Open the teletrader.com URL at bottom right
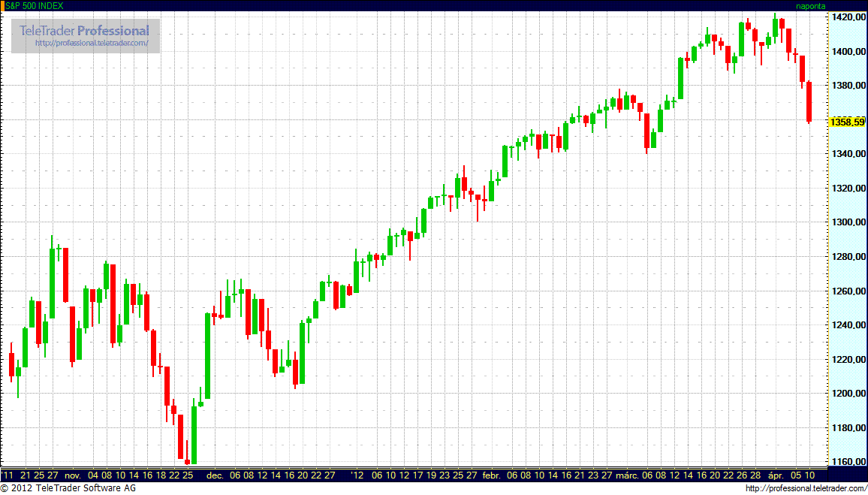868x495 pixels. [x=806, y=489]
